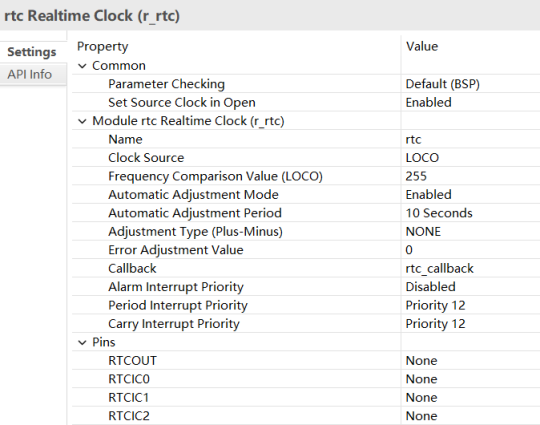Change Alarm Interrupt Priority Disabled value

470,287
